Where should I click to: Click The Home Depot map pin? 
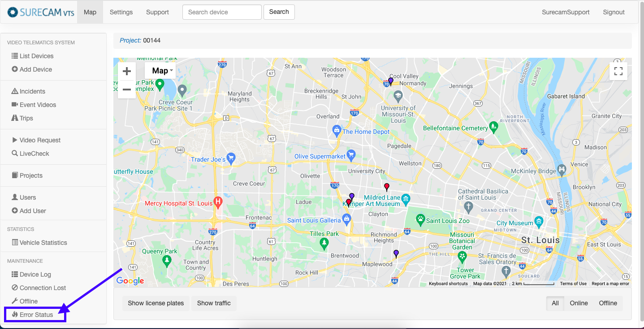coord(337,131)
